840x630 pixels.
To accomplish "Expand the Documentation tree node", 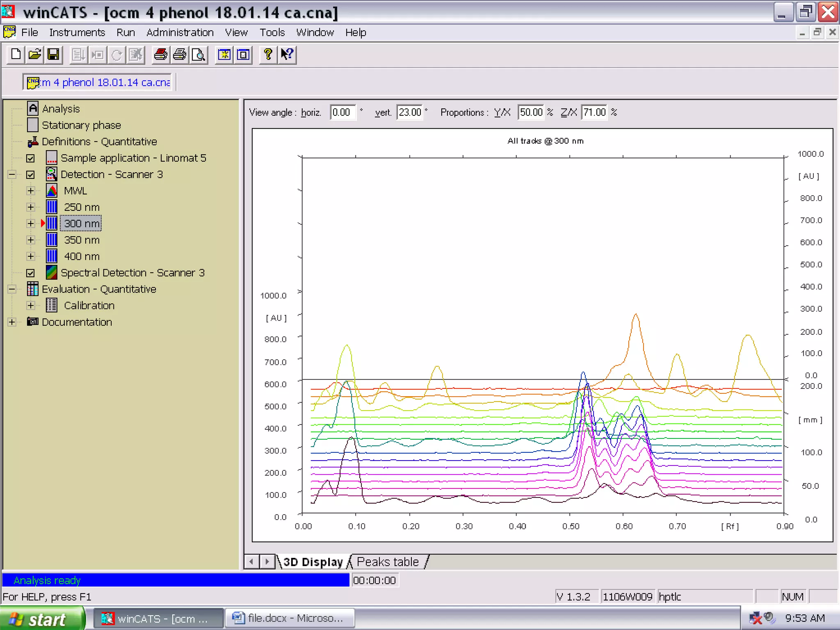I will point(12,322).
